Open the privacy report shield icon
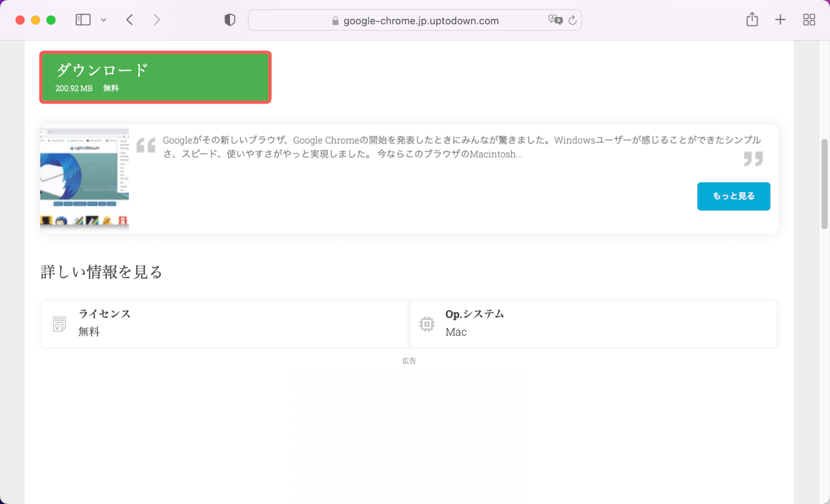830x504 pixels. tap(230, 20)
